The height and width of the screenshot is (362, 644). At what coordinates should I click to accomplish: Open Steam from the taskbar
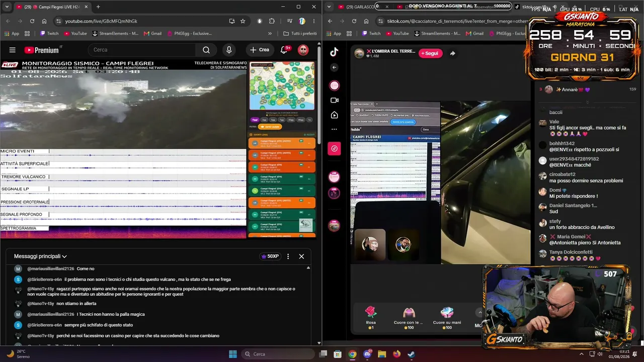point(411,354)
